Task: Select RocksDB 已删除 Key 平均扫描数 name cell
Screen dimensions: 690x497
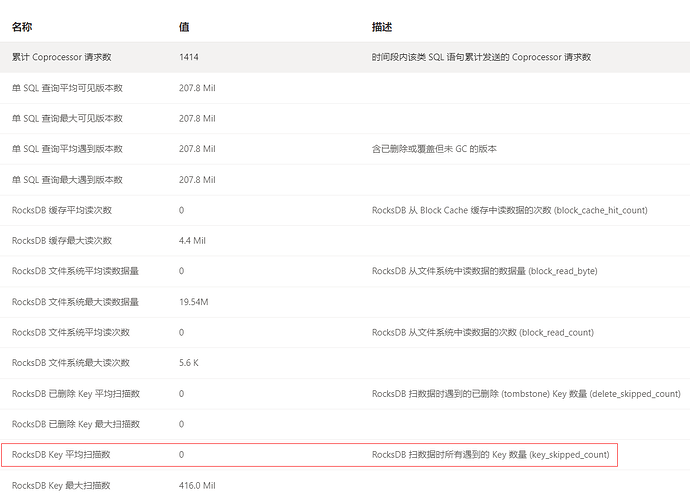Action: 76,394
